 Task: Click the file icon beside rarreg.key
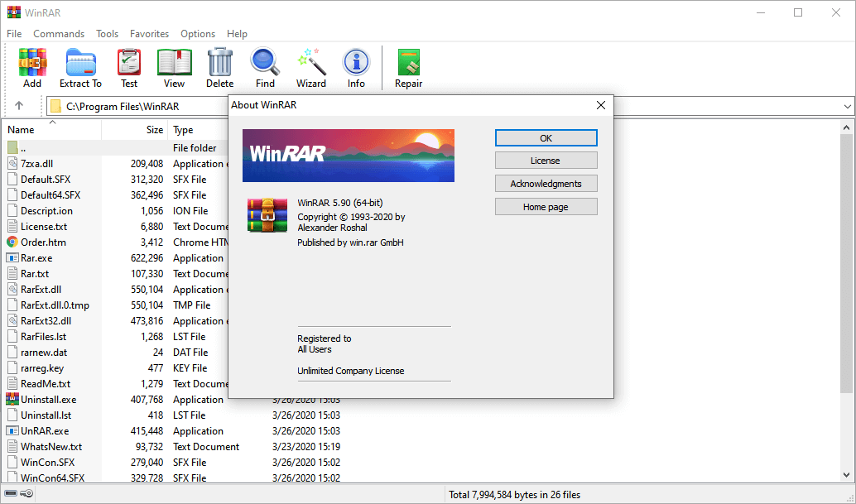pyautogui.click(x=12, y=367)
